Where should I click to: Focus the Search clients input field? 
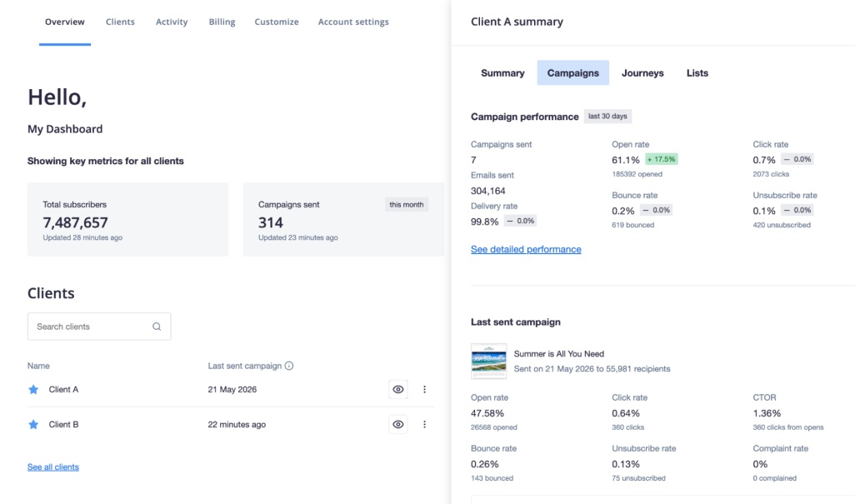99,327
